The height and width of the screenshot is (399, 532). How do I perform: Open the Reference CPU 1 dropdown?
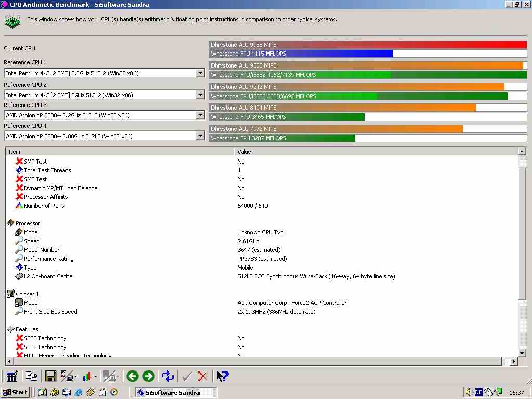[200, 73]
